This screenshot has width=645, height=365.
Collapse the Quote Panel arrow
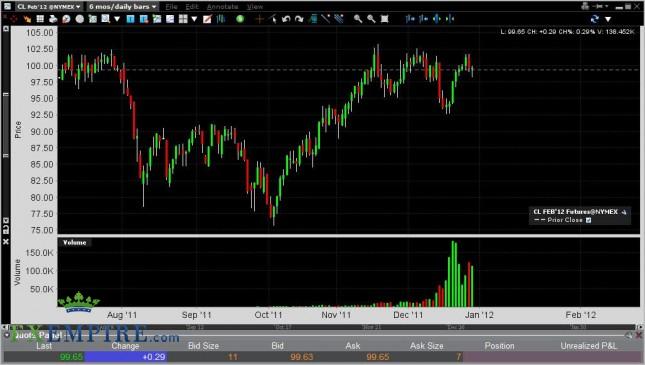point(7,335)
